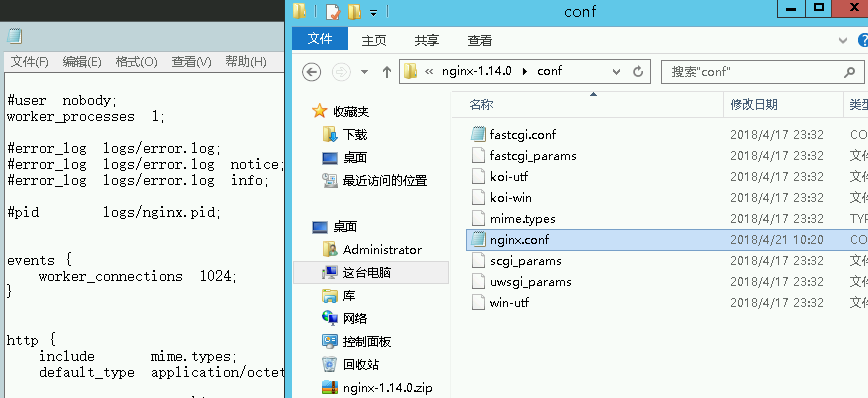Screen dimensions: 868x398
Task: Click the Explorer folder icon in title bar
Action: pyautogui.click(x=299, y=11)
